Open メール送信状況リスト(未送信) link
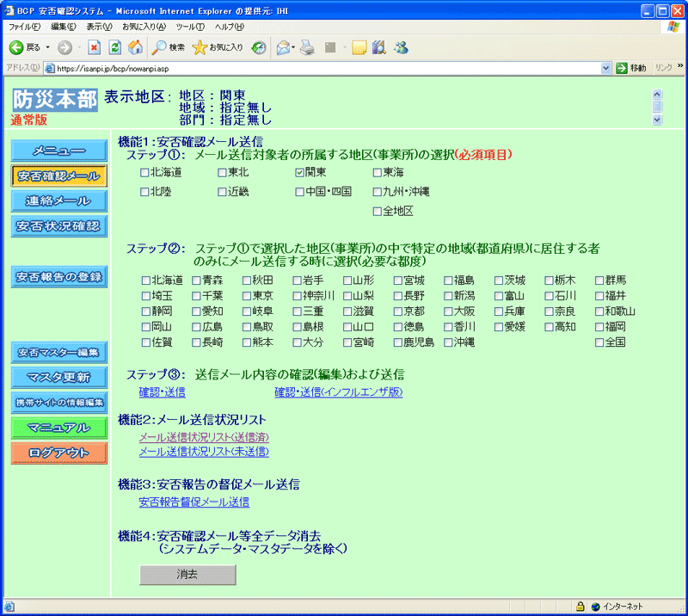 (204, 452)
